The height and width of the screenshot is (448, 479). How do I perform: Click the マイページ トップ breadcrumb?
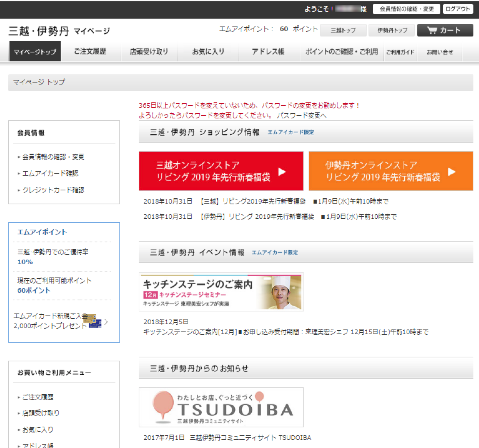[x=39, y=82]
